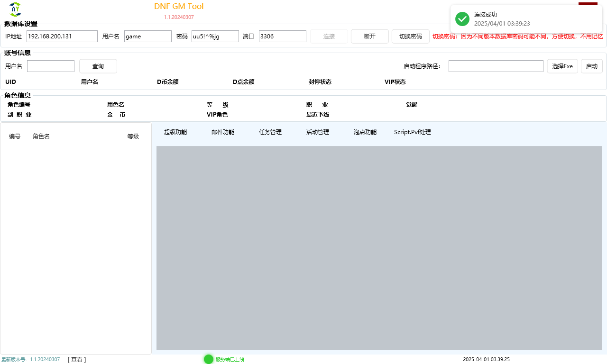Image resolution: width=607 pixels, height=364 pixels.
Task: Switch to the 活动管理 tab
Action: pos(318,132)
